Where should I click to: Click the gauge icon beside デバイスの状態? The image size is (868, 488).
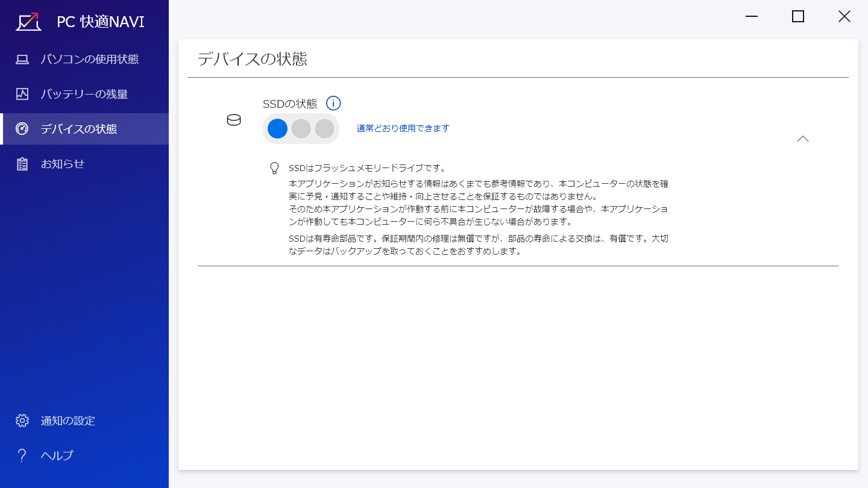[x=22, y=129]
